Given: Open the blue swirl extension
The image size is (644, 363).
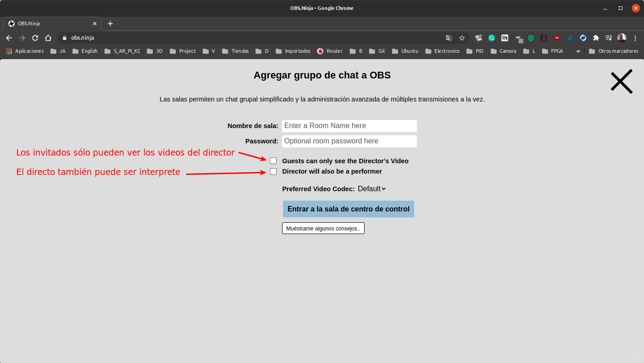Looking at the screenshot, I should coord(583,38).
